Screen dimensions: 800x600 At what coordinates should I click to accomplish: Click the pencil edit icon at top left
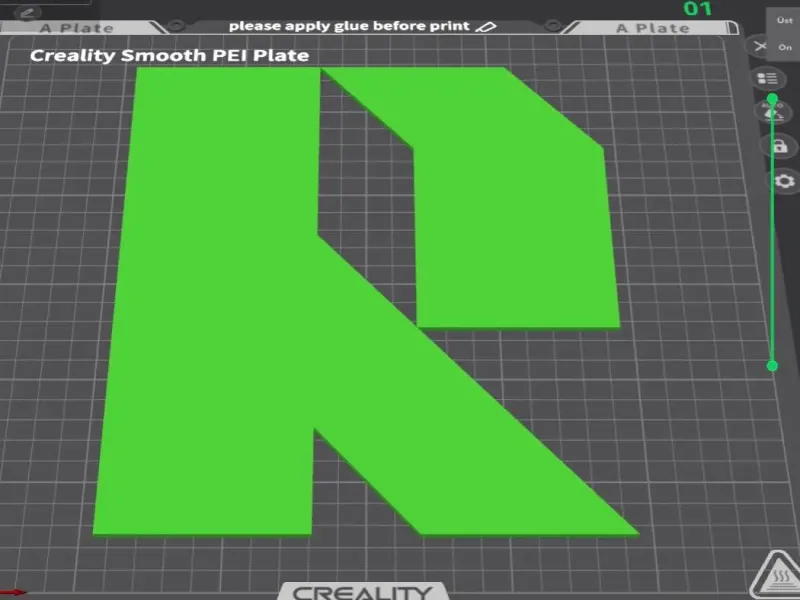pos(28,13)
